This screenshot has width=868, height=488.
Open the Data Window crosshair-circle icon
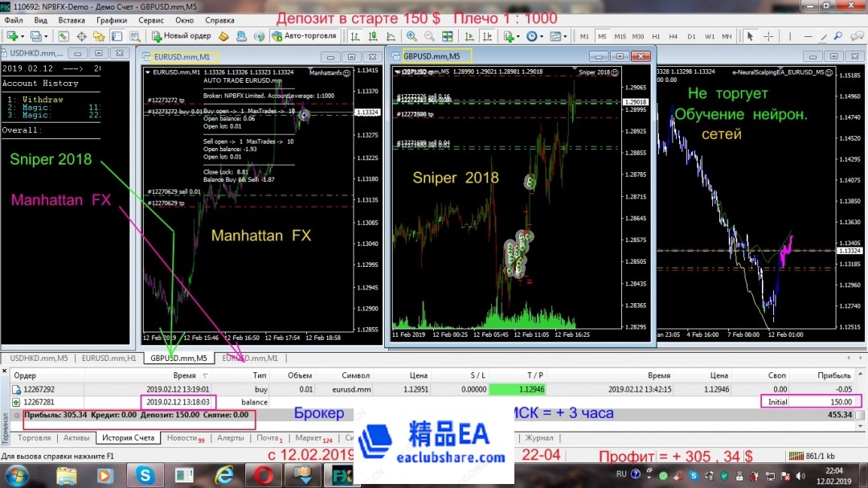pos(81,36)
